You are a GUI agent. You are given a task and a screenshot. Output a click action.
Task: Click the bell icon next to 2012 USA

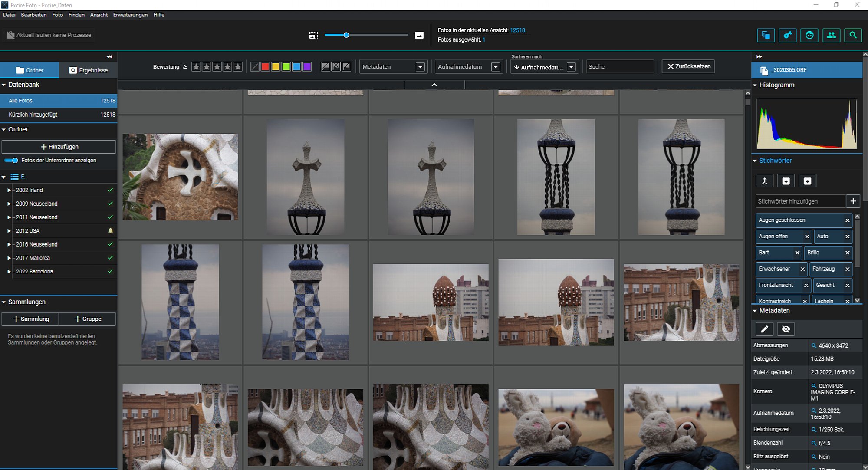point(110,231)
